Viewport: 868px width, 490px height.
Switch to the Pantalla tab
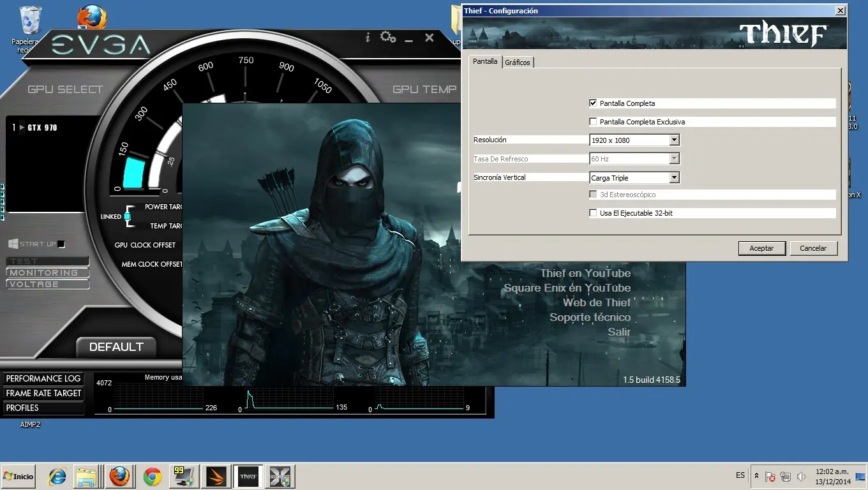click(x=485, y=61)
